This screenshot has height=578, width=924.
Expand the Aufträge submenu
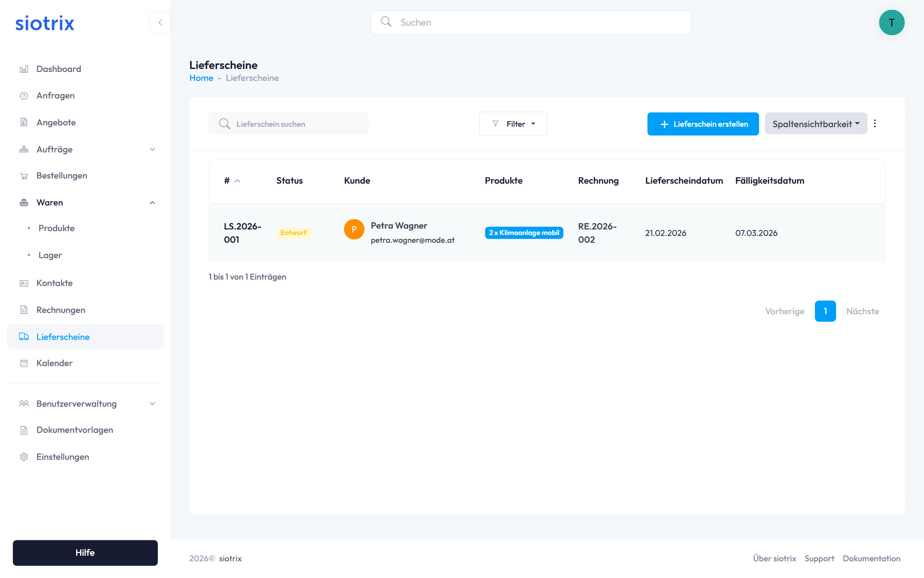pos(152,149)
